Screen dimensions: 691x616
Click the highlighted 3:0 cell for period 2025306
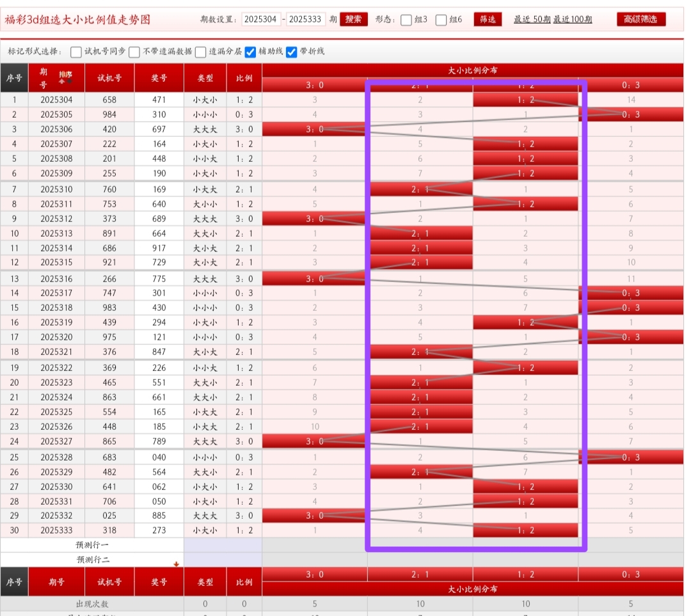[x=314, y=129]
